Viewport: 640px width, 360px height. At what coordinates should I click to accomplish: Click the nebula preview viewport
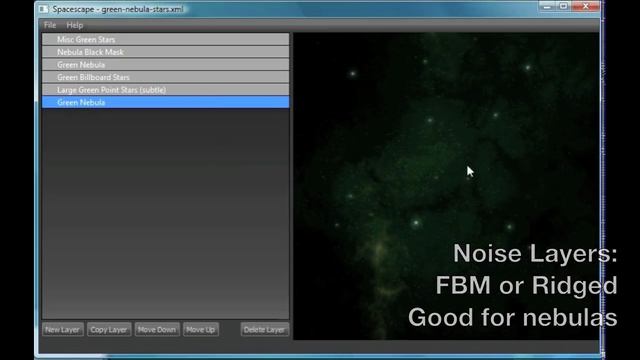[446, 186]
